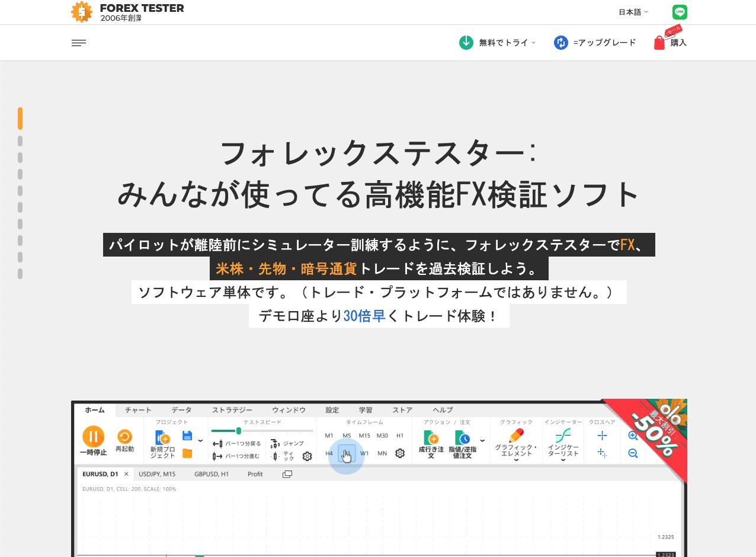Open the グラフィック・エレメント pencil tool
The image size is (756, 557).
pyautogui.click(x=515, y=436)
